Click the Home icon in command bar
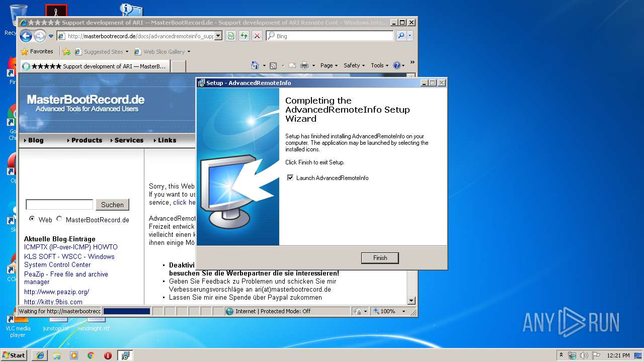 (x=255, y=65)
